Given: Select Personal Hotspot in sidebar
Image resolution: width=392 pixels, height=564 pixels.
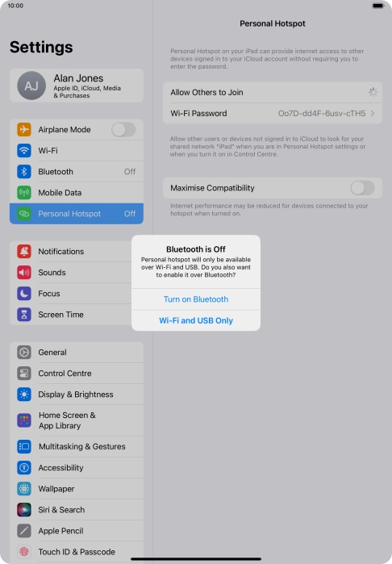Looking at the screenshot, I should (77, 214).
